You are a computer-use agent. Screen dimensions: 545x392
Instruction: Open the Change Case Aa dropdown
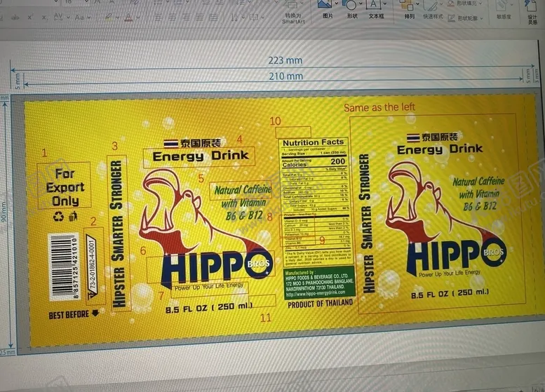point(90,16)
